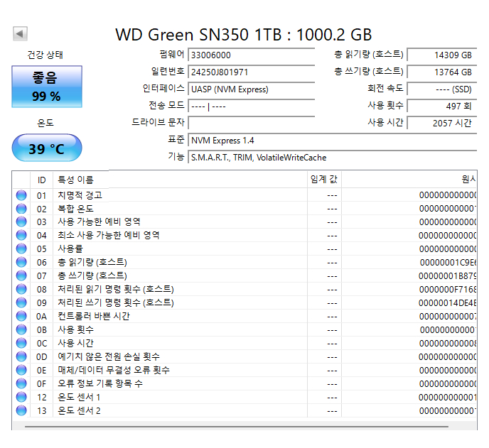Select the 사용 시간 table row
This screenshot has height=448, width=489.
point(244,344)
